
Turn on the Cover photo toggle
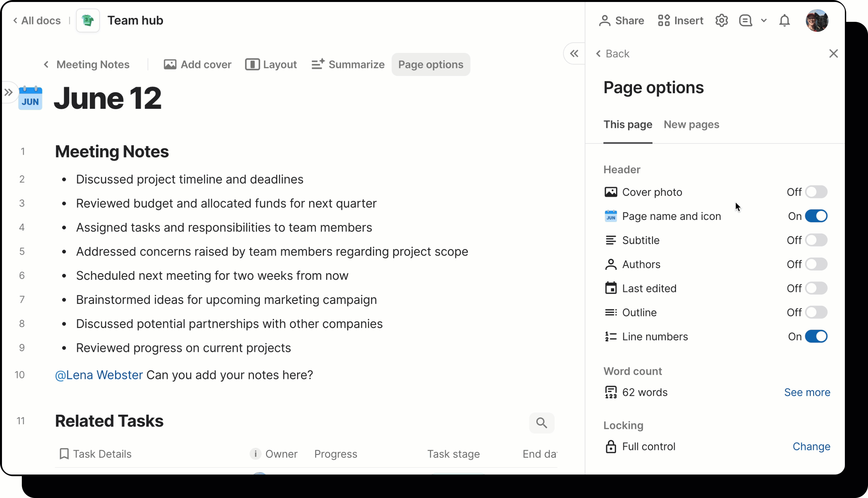(816, 192)
